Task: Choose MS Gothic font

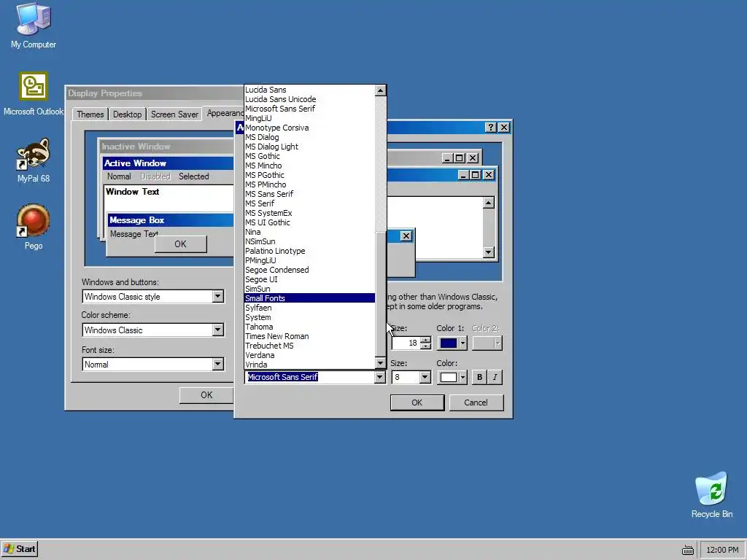Action: [309, 156]
